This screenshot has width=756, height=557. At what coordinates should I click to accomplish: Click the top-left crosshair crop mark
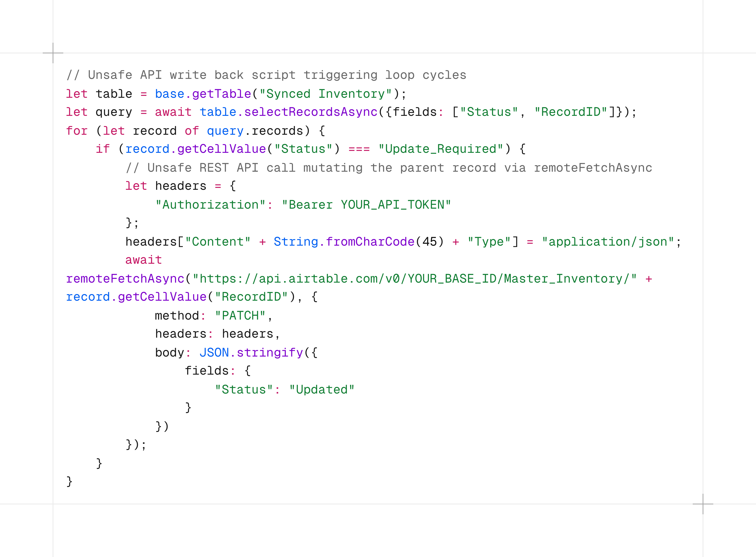pos(53,53)
